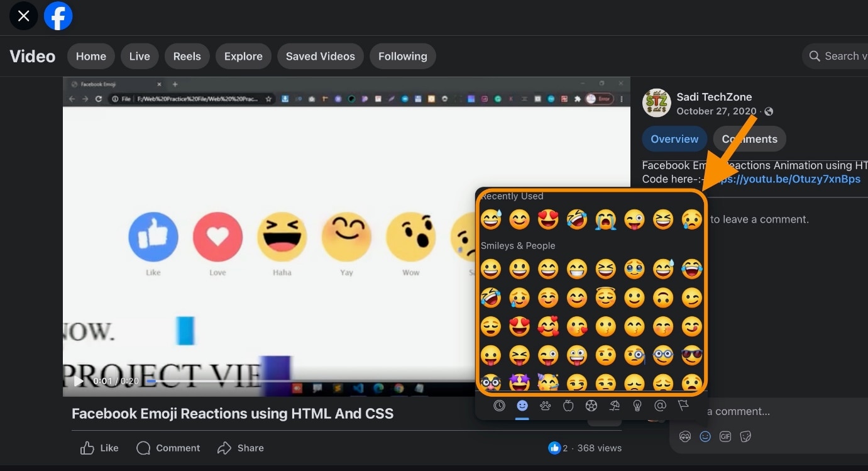
Task: Choose the holding-back-tears emoji
Action: [634, 269]
